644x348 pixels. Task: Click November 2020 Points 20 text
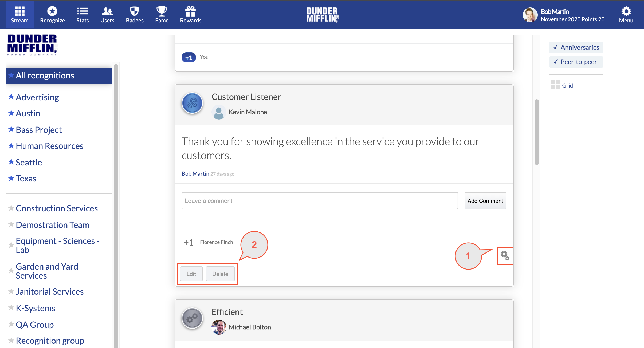pos(572,19)
